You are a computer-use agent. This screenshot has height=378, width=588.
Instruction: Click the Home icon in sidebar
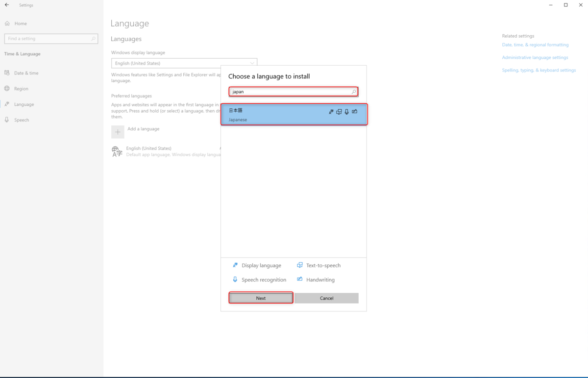(x=7, y=24)
